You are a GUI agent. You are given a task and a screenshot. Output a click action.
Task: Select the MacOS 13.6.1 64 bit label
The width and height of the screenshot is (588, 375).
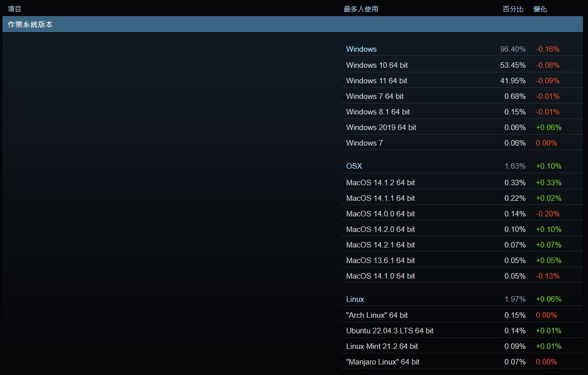[x=380, y=261]
